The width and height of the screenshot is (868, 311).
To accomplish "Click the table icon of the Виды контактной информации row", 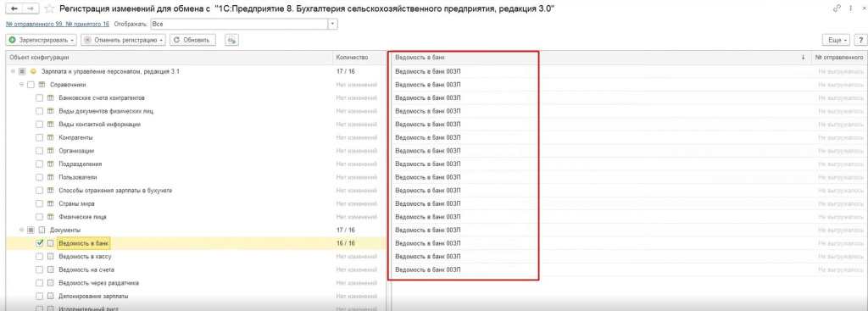I will (x=51, y=125).
